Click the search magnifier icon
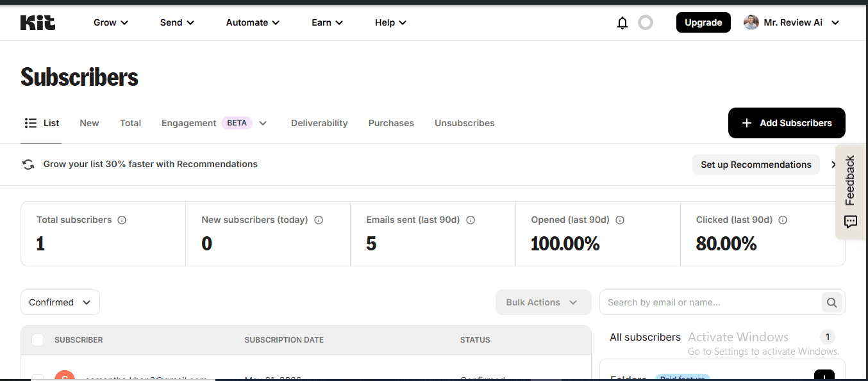 (x=832, y=303)
